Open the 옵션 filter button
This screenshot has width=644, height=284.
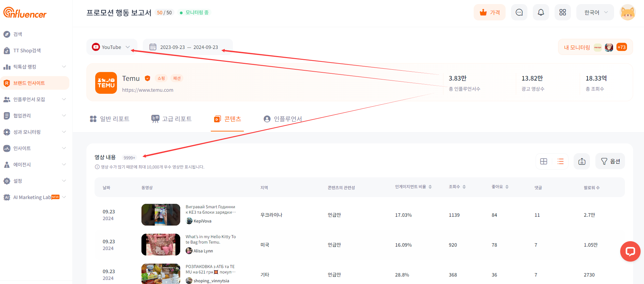(x=610, y=161)
